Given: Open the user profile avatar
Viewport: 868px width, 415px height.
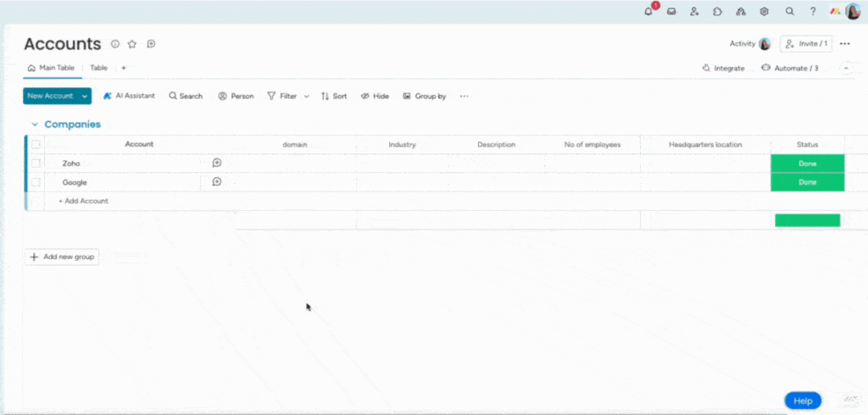Looking at the screenshot, I should tap(853, 11).
